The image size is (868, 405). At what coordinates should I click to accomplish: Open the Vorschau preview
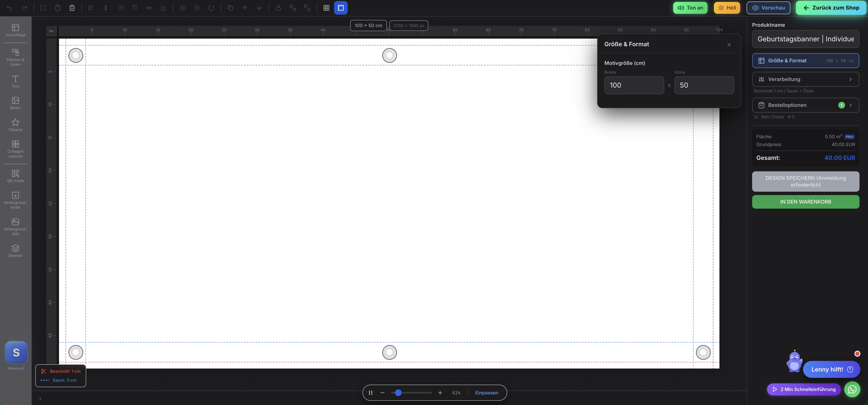point(768,7)
